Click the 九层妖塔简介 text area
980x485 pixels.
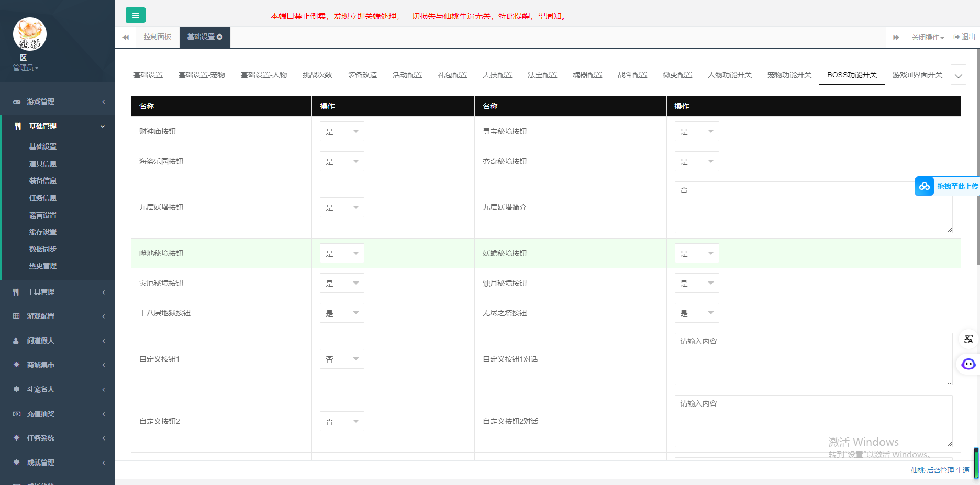click(x=814, y=207)
